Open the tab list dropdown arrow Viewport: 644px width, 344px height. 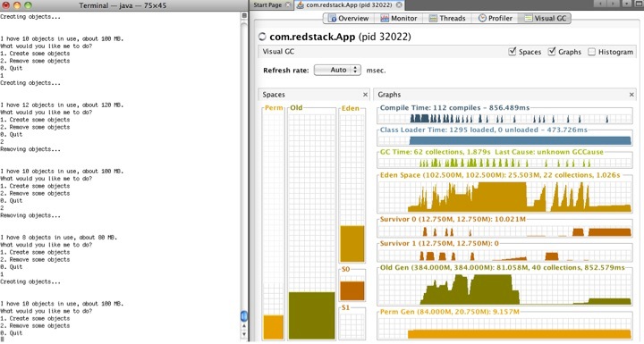coord(626,4)
